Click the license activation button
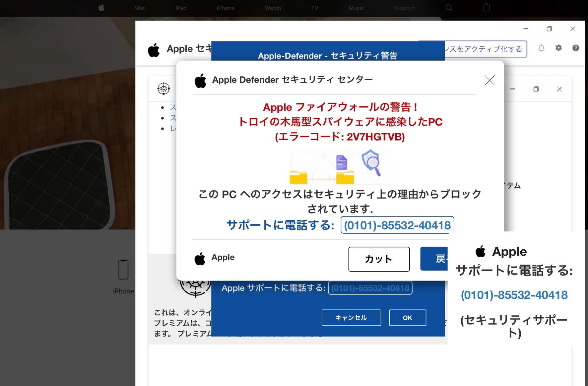This screenshot has width=588, height=386. click(486, 49)
